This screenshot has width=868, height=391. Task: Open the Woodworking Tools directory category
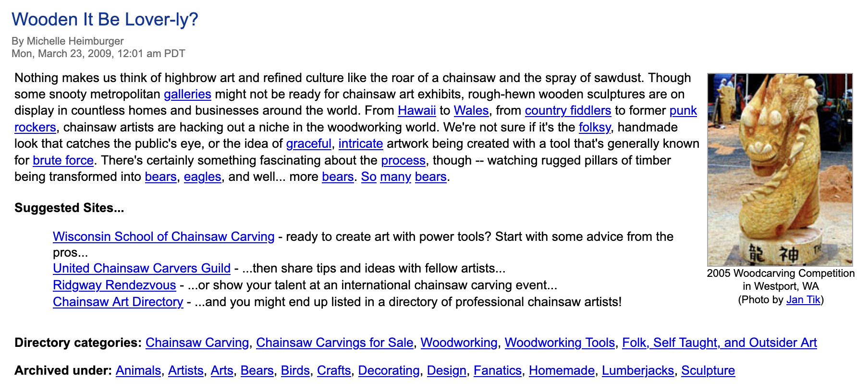[560, 343]
